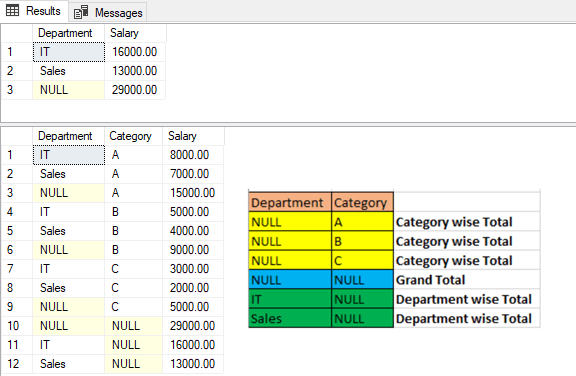This screenshot has height=376, width=576.
Task: Select row number 5 header in the three-column grid
Action: pyautogui.click(x=17, y=231)
